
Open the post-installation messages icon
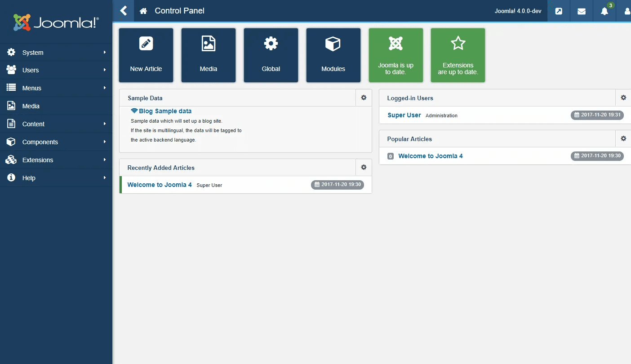tap(558, 11)
